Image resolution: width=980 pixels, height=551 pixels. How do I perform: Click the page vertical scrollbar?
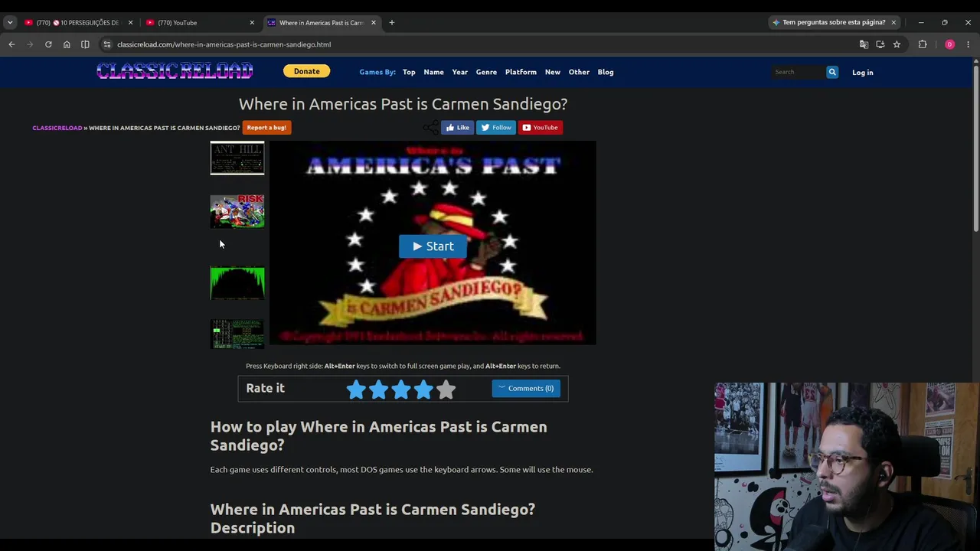pos(976,149)
